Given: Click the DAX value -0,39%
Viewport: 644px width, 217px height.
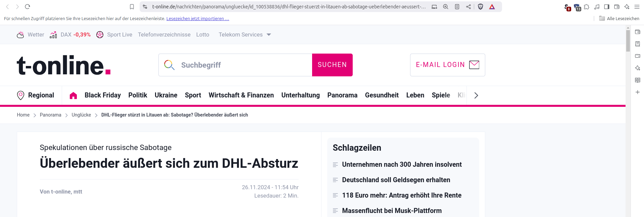Looking at the screenshot, I should point(82,34).
